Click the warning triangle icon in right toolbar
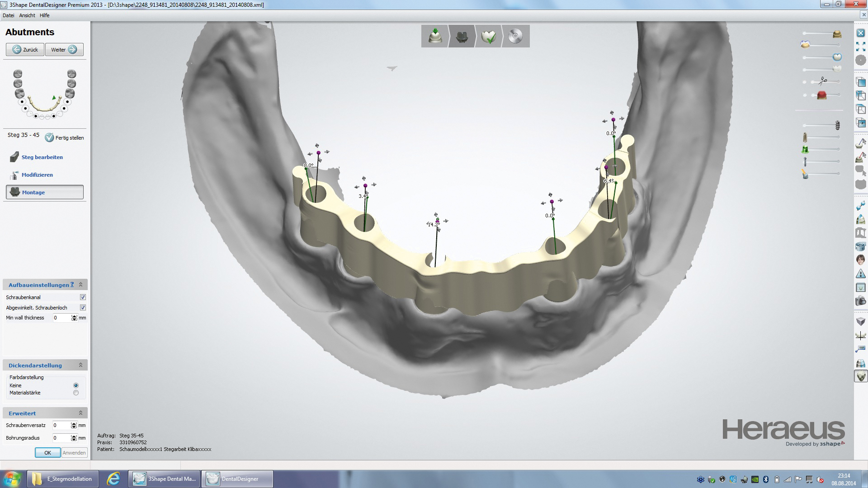This screenshot has width=868, height=488. pyautogui.click(x=860, y=273)
